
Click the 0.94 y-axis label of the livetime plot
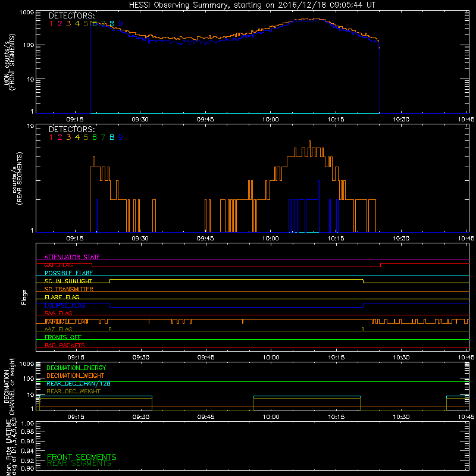pos(27,450)
